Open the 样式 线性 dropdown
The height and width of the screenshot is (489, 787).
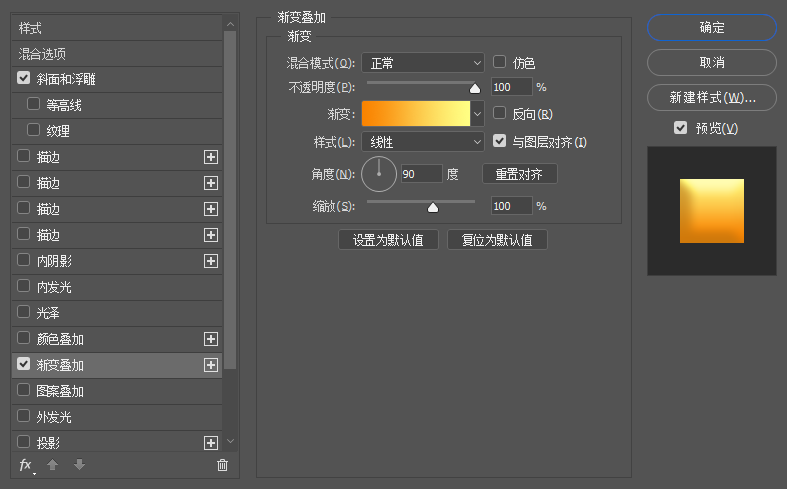click(x=423, y=142)
